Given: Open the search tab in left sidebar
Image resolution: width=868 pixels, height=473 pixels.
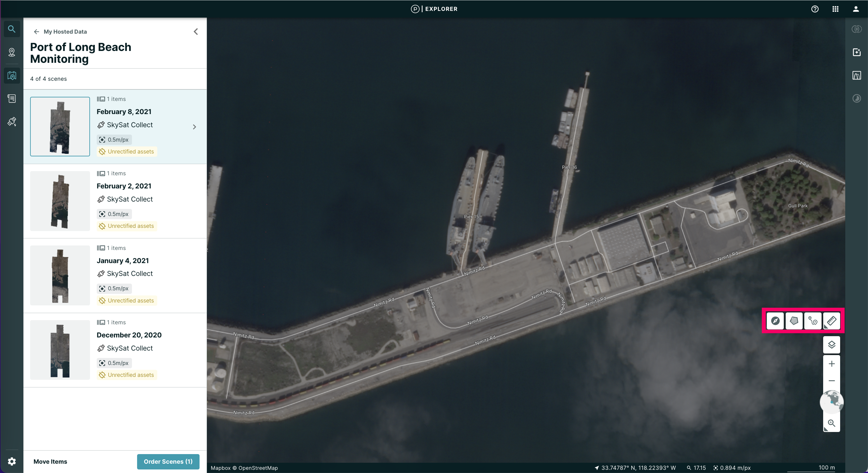Looking at the screenshot, I should click(12, 29).
